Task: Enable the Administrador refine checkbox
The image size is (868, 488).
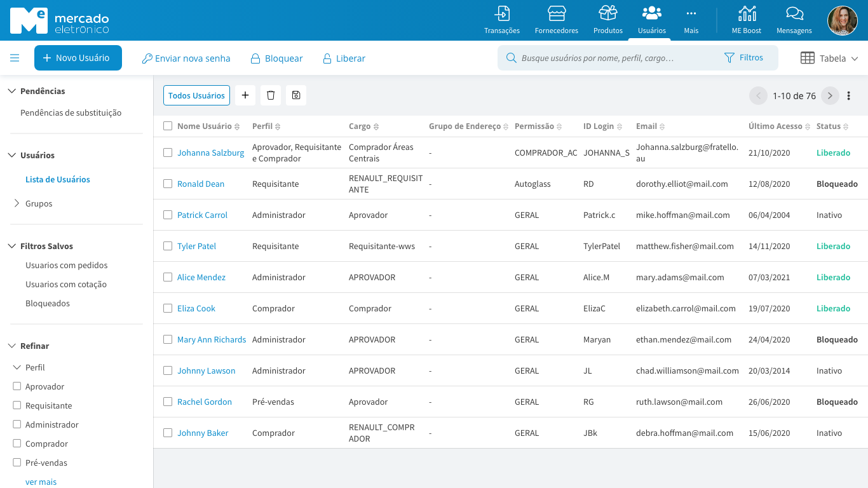Action: pyautogui.click(x=17, y=424)
